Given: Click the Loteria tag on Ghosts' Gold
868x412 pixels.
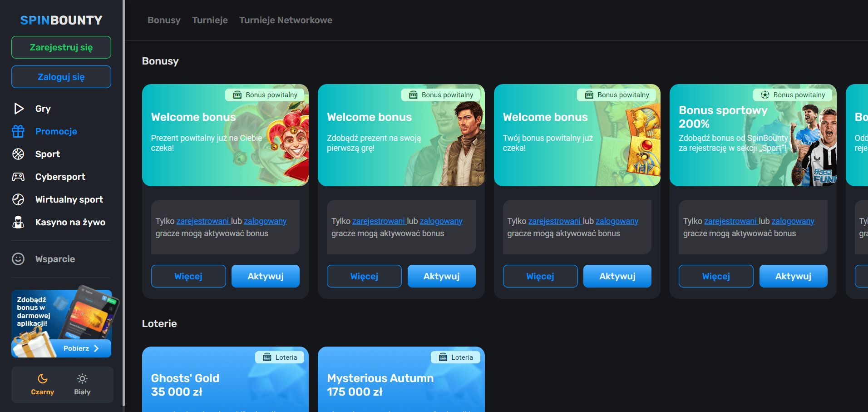Looking at the screenshot, I should click(x=280, y=357).
